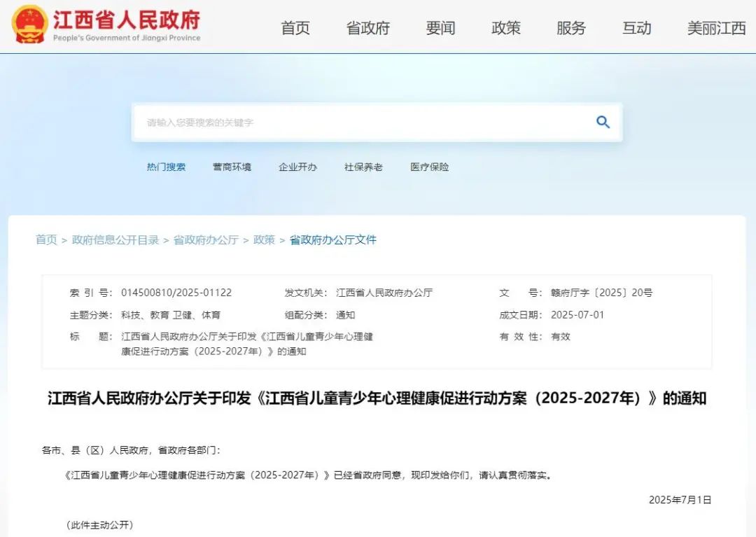
Task: Click the index number 014500810/2025-01122
Action: point(176,293)
